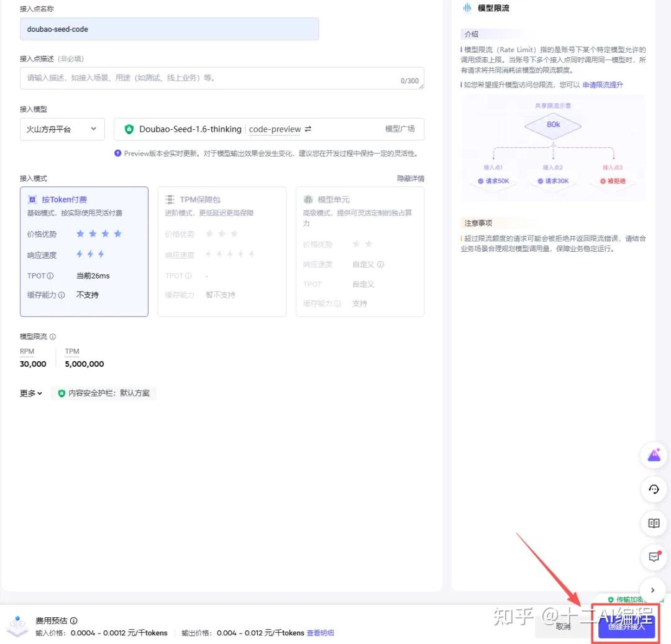Click the green shield icon before Doubao-Seed model
671x644 pixels.
129,129
